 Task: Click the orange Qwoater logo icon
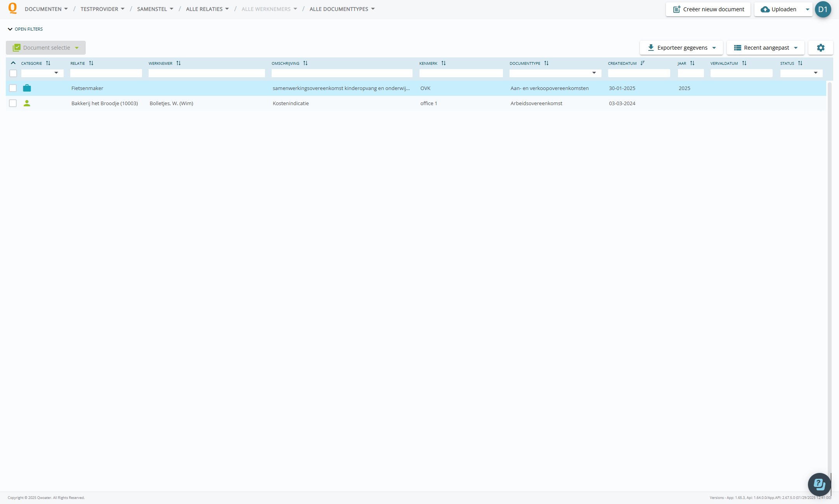[13, 8]
